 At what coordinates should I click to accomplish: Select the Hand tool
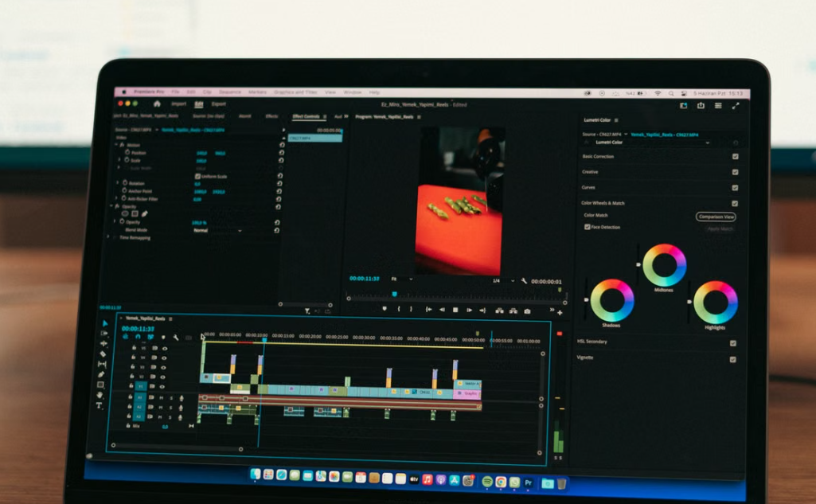(100, 395)
